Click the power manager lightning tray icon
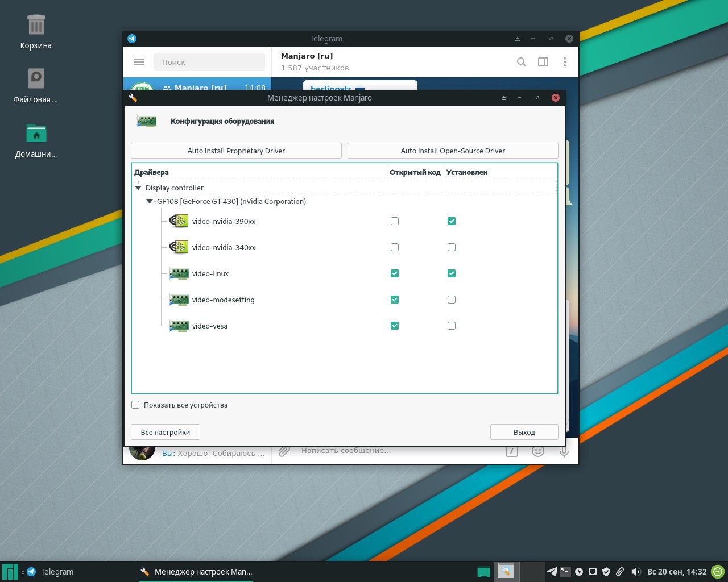The image size is (728, 582). [579, 572]
